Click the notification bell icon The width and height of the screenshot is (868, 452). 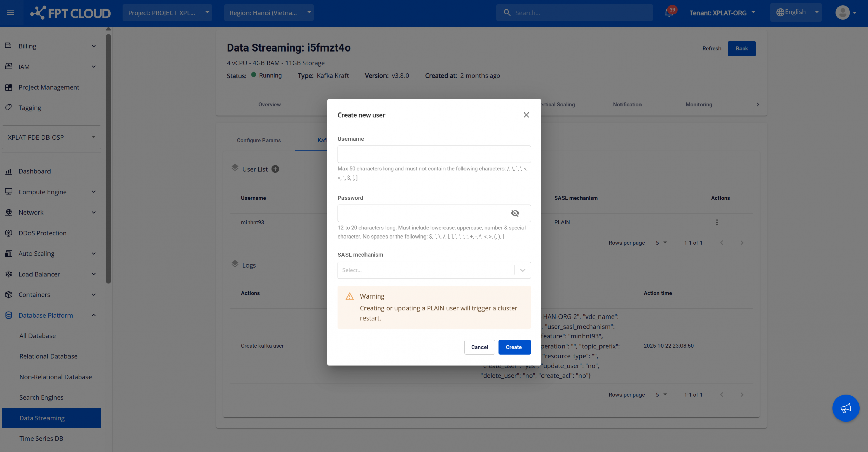669,13
